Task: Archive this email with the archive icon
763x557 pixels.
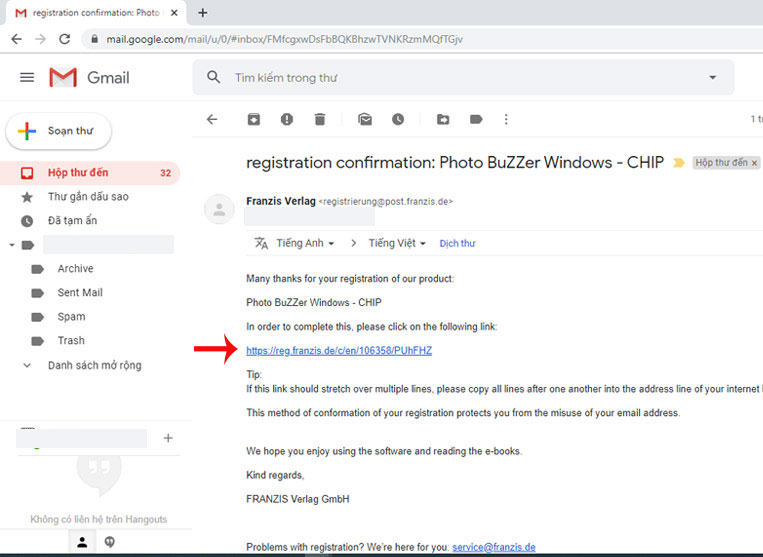Action: (x=254, y=119)
